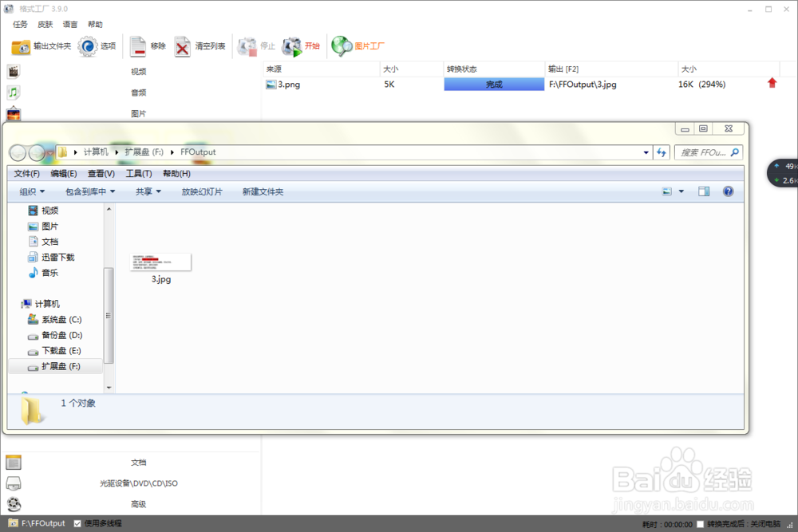Expand the 组织 dropdown
Screen dimensions: 798x532
32,191
